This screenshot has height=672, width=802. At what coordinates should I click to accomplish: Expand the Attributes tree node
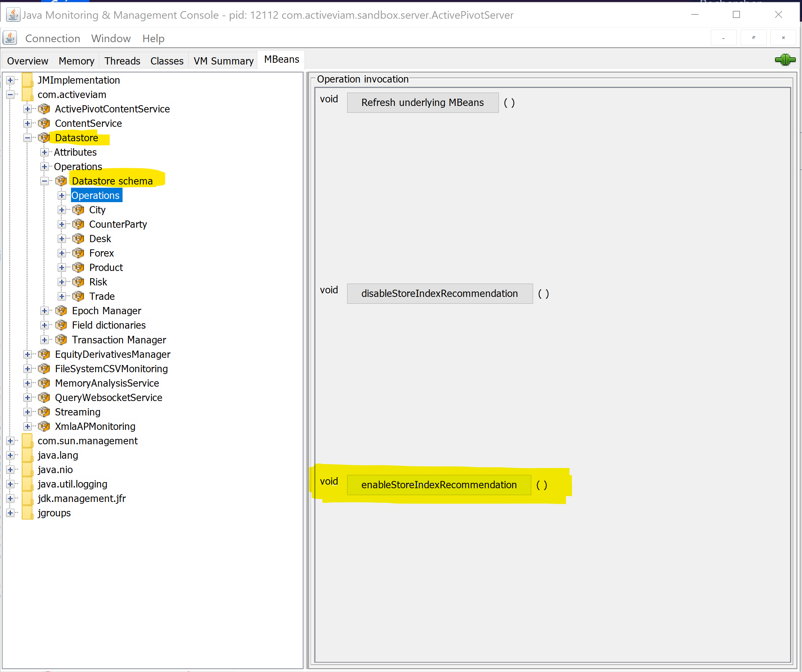44,152
